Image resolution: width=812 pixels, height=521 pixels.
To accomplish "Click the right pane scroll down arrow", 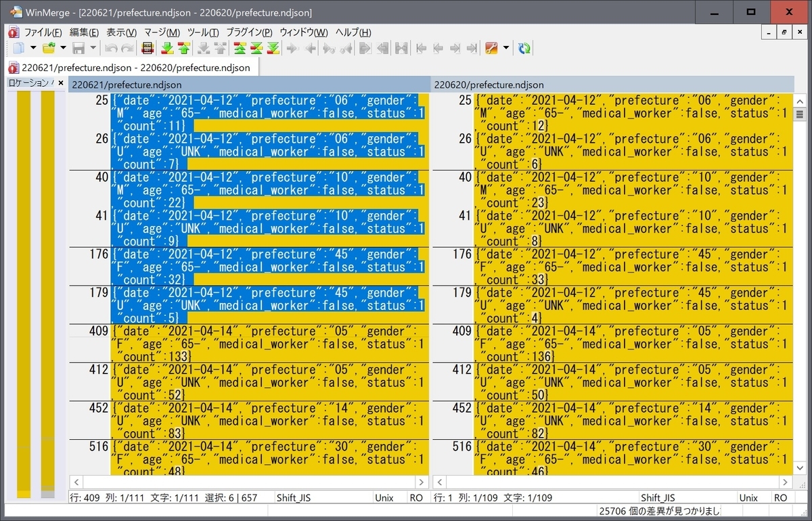I will 798,468.
